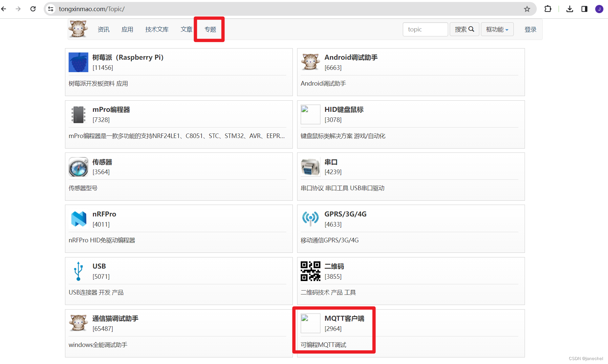Viewport: 608px width, 364px height.
Task: Click the 串口 serial connector icon
Action: [310, 167]
